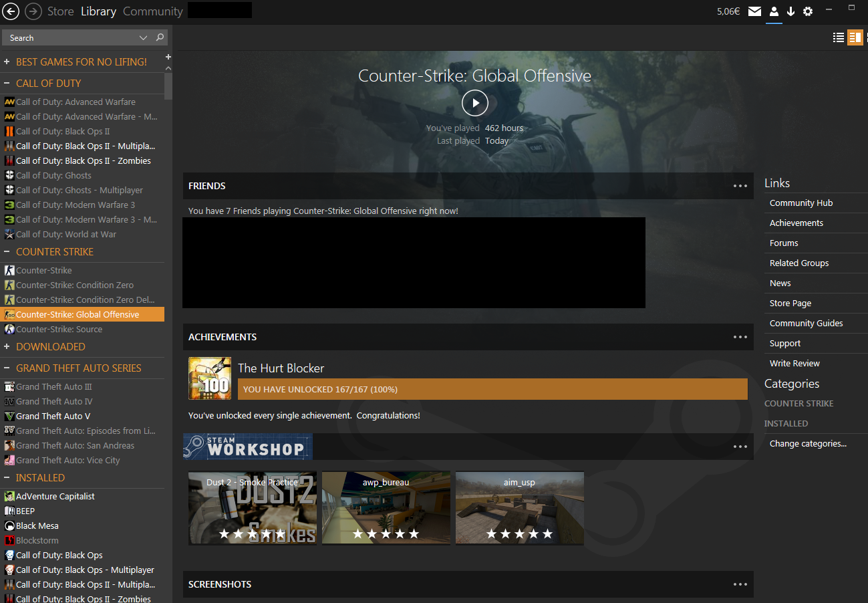Click the search magnifier icon
The image size is (868, 603).
160,37
